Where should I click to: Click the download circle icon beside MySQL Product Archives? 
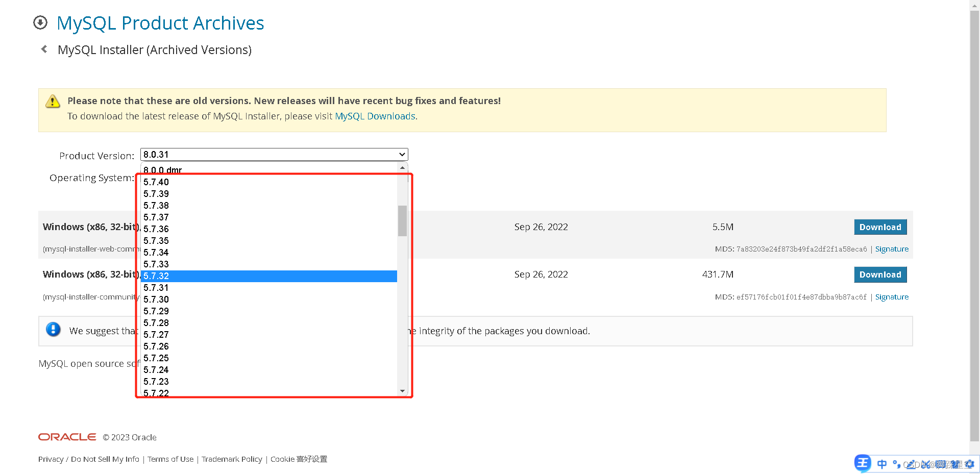[x=40, y=22]
